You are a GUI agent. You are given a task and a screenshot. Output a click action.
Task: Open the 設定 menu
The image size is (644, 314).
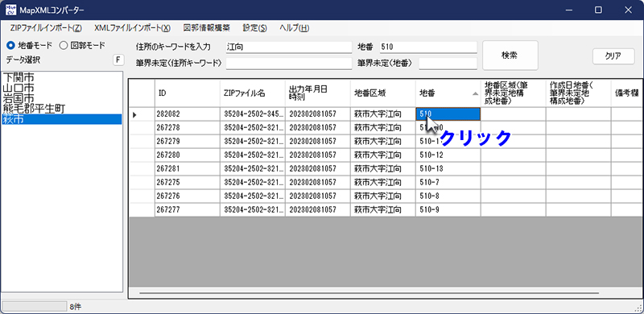(x=254, y=28)
